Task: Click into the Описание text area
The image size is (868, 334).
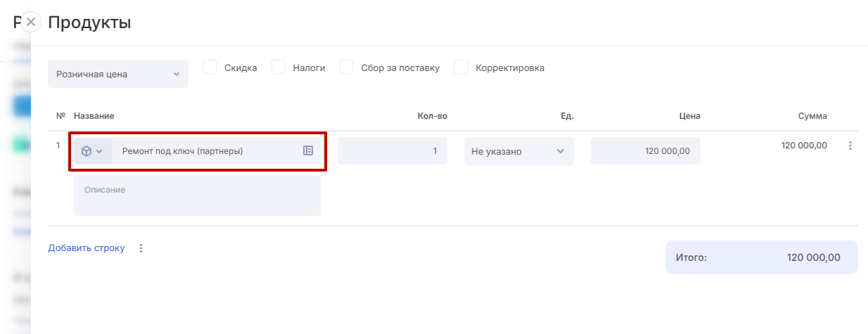Action: pyautogui.click(x=197, y=195)
